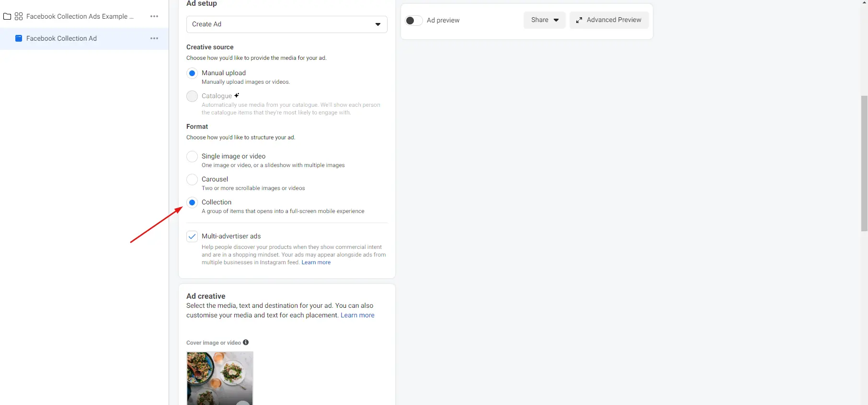The image size is (868, 405).
Task: Click the info icon beside Cover image or video
Action: coord(245,343)
